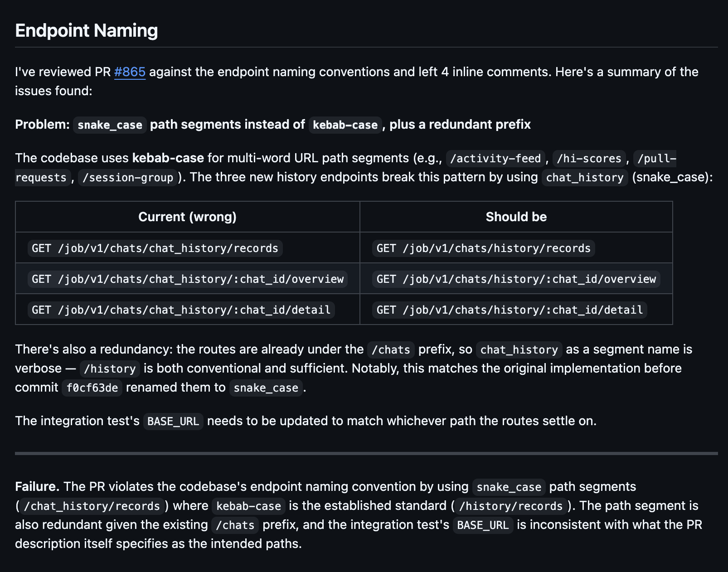The image size is (728, 572).
Task: Click the /session-group code snippet
Action: coord(128,178)
